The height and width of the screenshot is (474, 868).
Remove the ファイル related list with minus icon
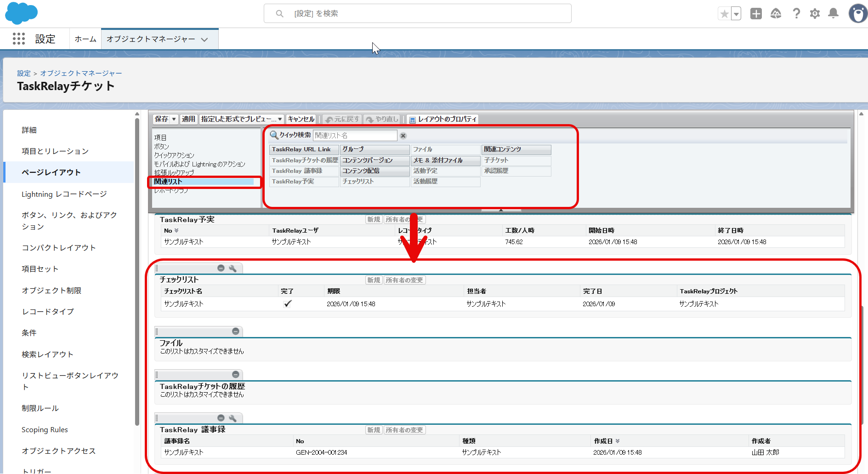click(x=236, y=331)
